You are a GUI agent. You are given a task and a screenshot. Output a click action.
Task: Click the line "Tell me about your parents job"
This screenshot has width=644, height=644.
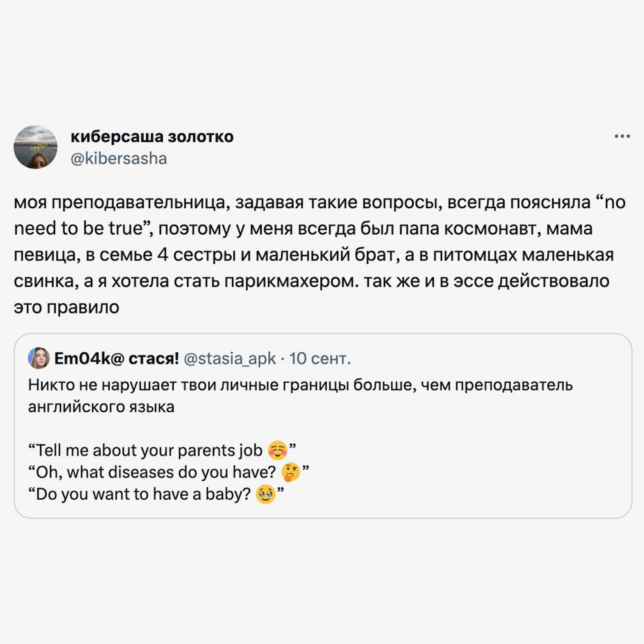162,450
